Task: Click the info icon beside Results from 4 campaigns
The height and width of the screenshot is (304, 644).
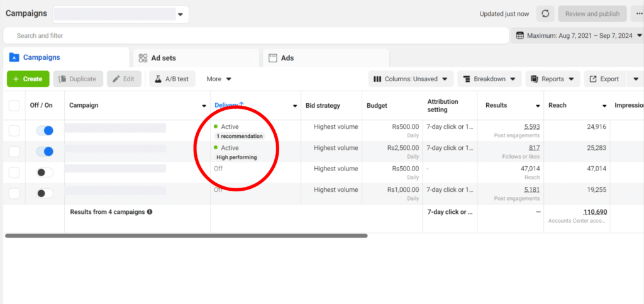Action: 150,212
